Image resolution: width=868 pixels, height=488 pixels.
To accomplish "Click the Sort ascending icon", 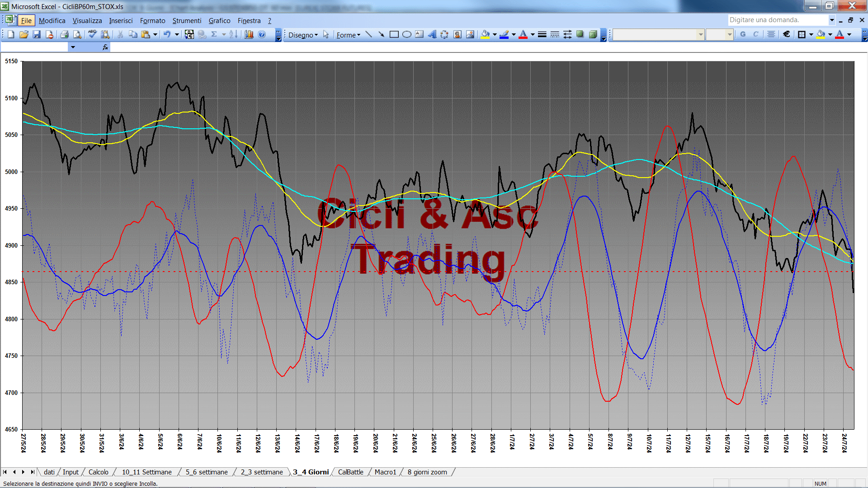I will pos(233,34).
